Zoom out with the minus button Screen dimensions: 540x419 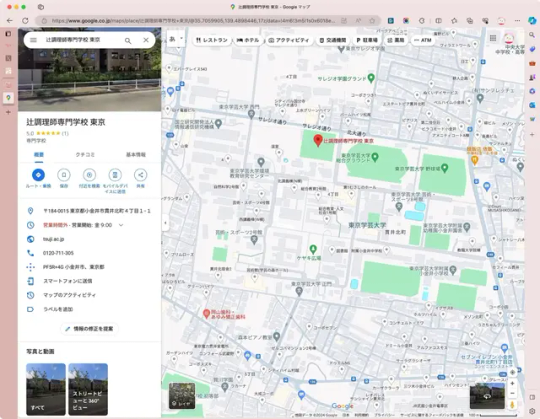512,394
